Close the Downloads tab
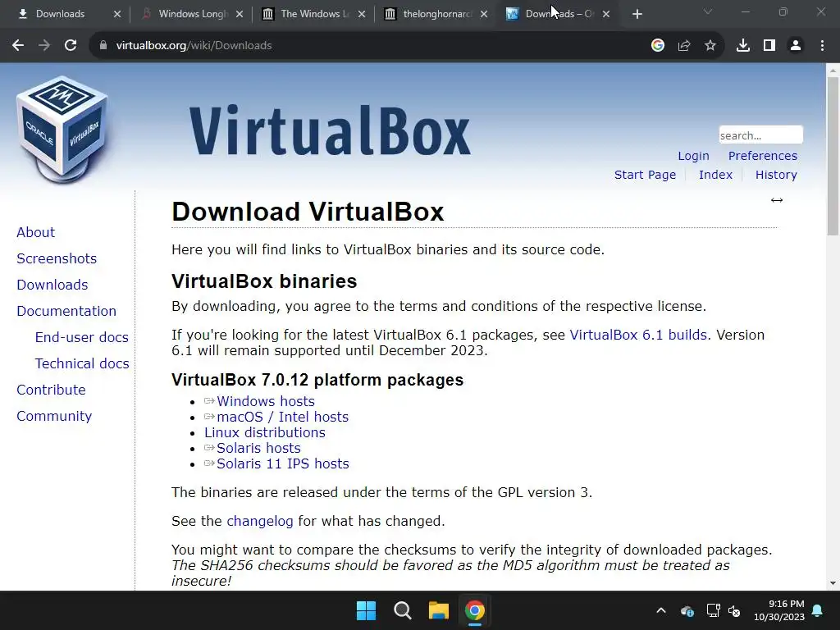The height and width of the screenshot is (630, 840). pyautogui.click(x=117, y=14)
